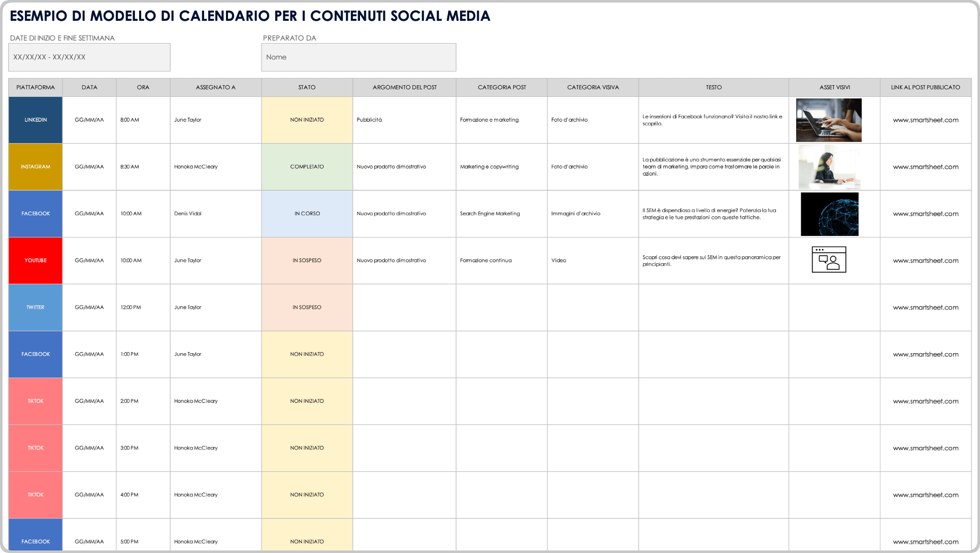Select Honoka McCleary in the 8:30 AM row
The width and height of the screenshot is (980, 553).
click(x=216, y=167)
